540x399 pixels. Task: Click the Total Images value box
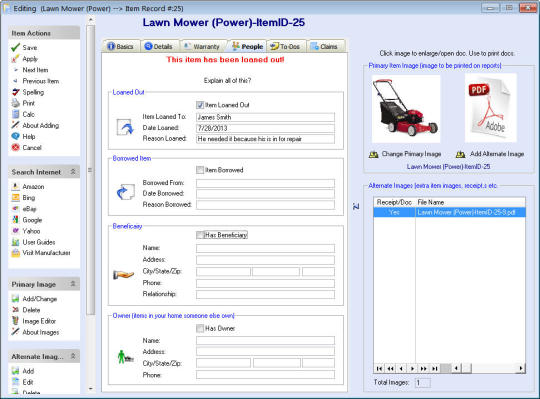click(423, 382)
